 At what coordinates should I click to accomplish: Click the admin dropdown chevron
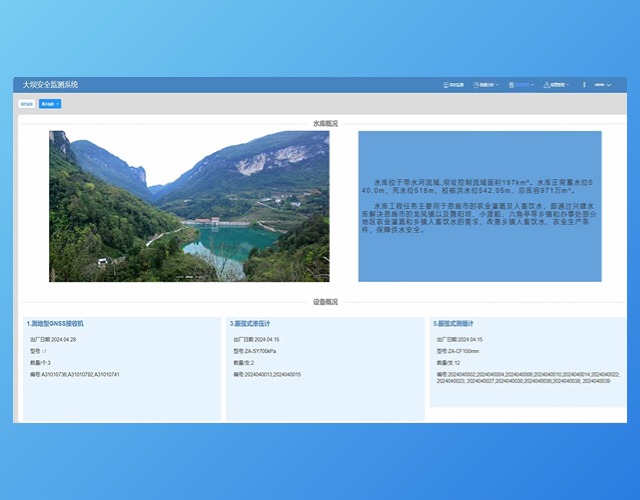(609, 85)
